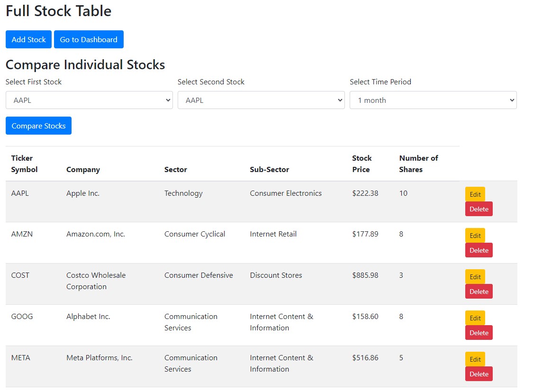Click the Select First Stock label
This screenshot has width=533, height=392.
click(34, 82)
